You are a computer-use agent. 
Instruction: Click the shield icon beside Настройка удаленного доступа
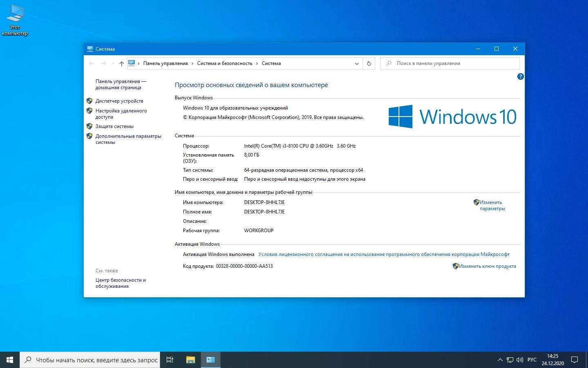pyautogui.click(x=89, y=110)
